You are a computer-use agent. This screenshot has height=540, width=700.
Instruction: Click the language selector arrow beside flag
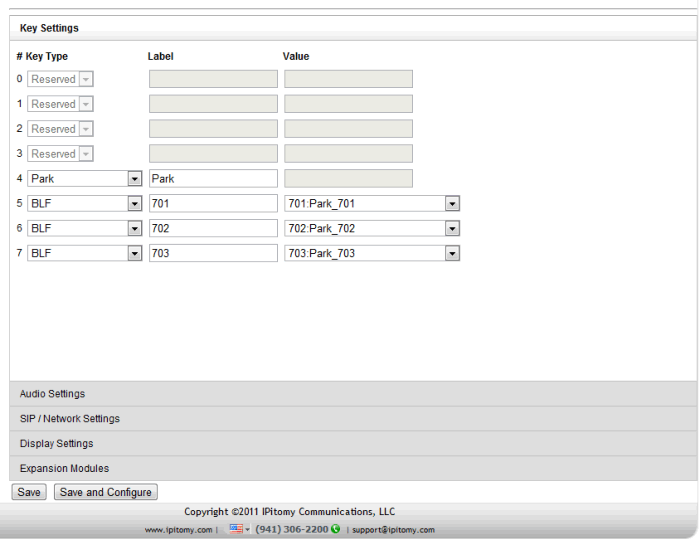tap(247, 530)
